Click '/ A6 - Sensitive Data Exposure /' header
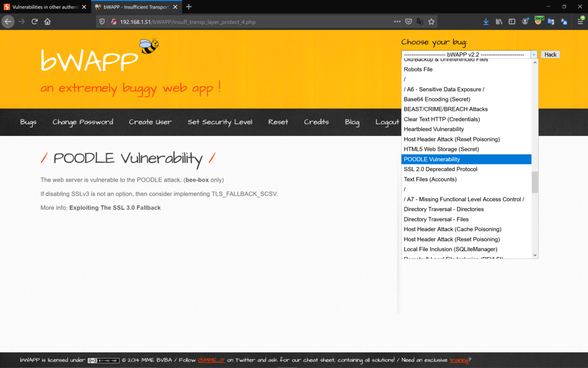The height and width of the screenshot is (368, 588). tap(466, 89)
